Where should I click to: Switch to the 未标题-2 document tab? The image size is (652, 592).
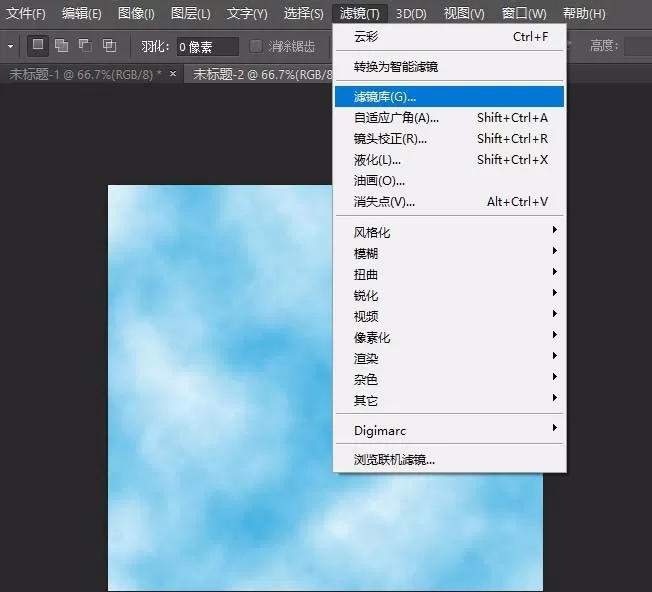[x=263, y=74]
